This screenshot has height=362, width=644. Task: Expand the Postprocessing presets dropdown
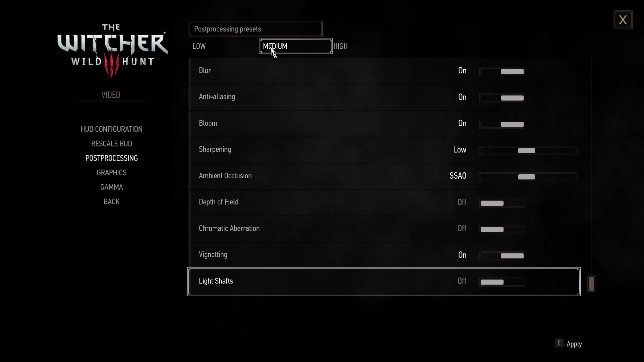[255, 29]
